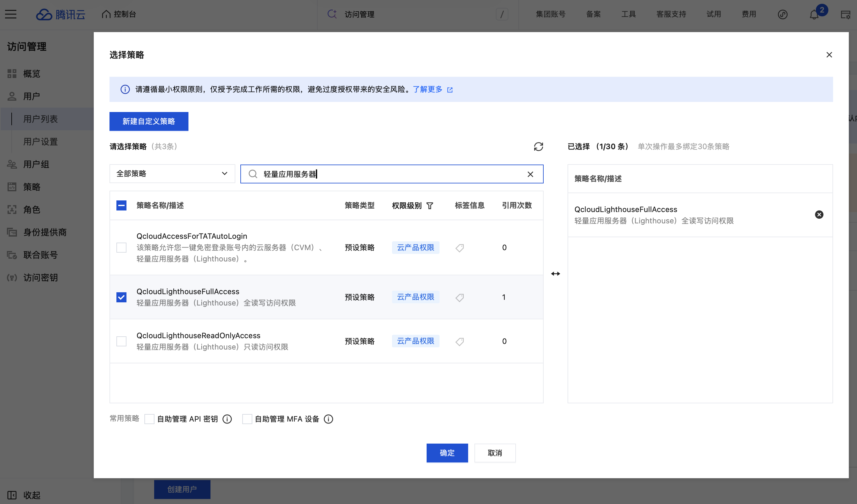Viewport: 857px width, 504px height.
Task: Enable 自助管理 API 密钥 checkbox
Action: point(149,419)
